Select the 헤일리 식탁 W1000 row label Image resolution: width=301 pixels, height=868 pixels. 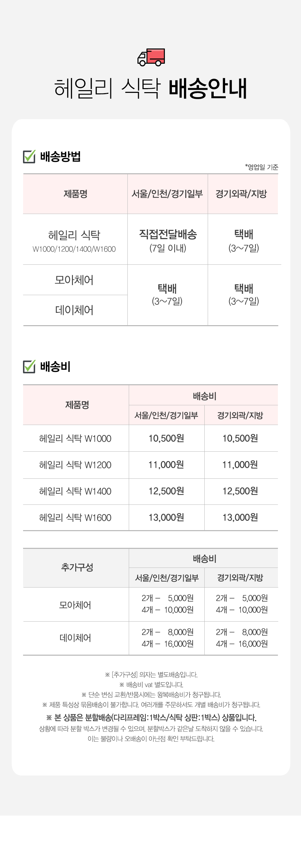tap(75, 438)
